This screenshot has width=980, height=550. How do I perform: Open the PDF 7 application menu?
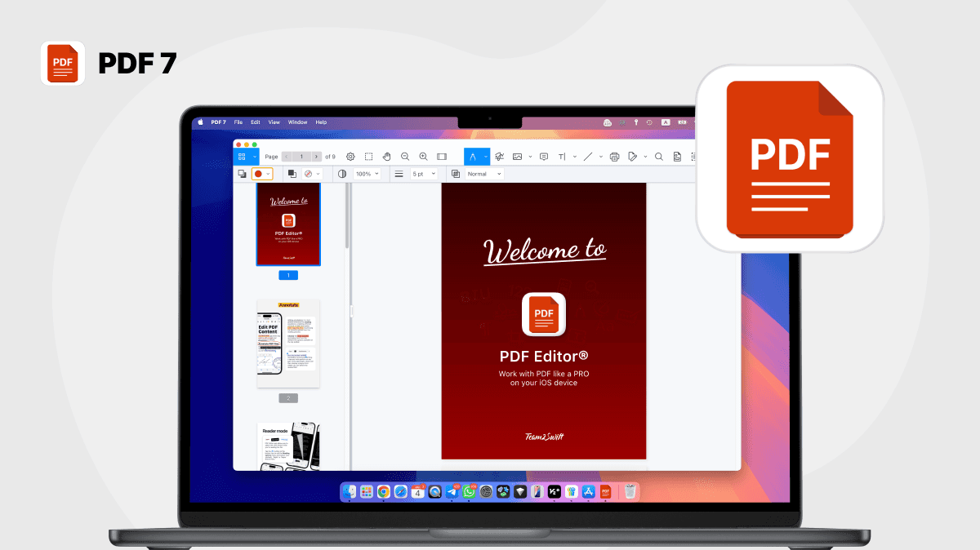(x=218, y=122)
